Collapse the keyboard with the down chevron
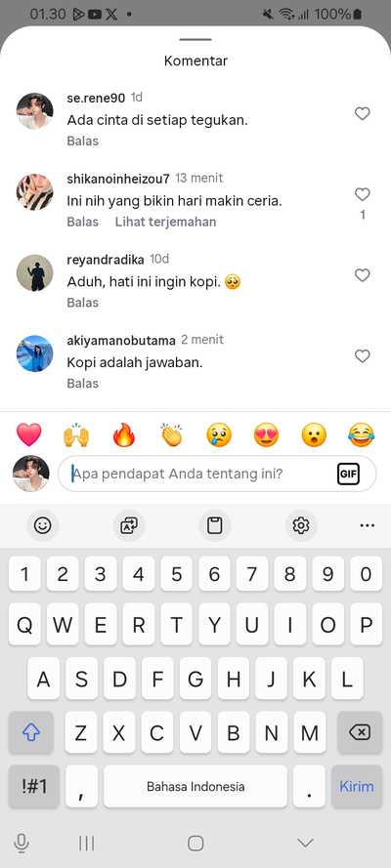This screenshot has width=391, height=868. pyautogui.click(x=305, y=843)
